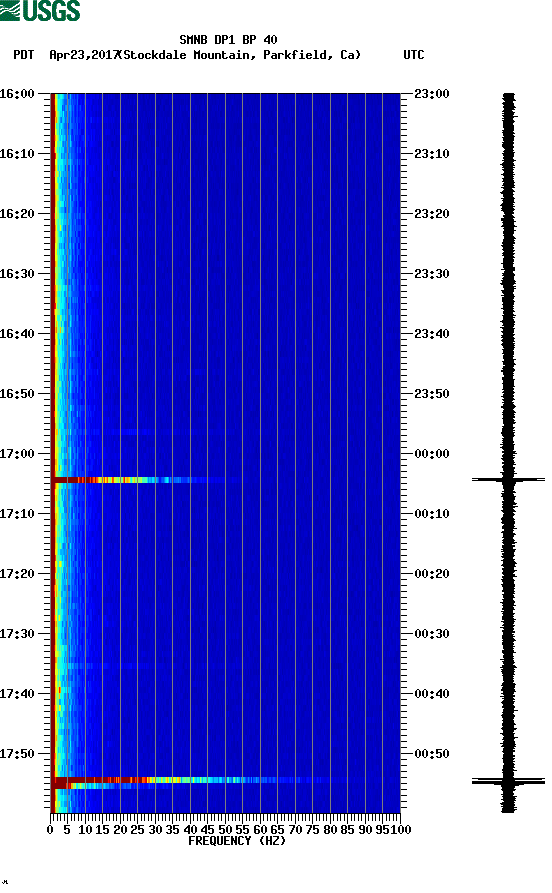Click the 23:10 UTC time label
This screenshot has height=893, width=552.
point(432,154)
